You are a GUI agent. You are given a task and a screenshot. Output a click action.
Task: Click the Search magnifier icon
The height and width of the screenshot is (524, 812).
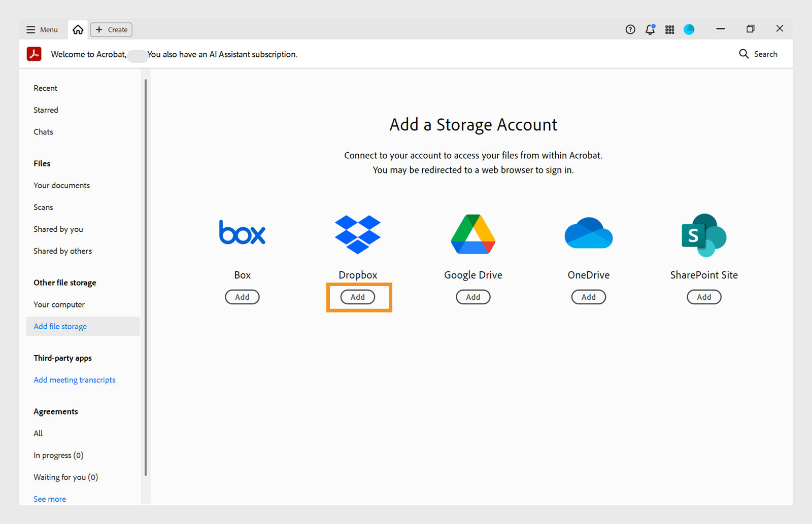pos(744,54)
